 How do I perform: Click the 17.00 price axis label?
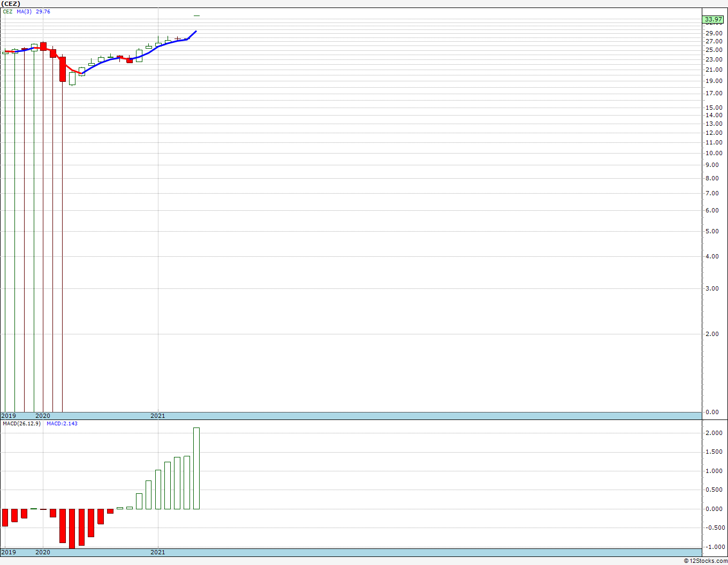714,94
